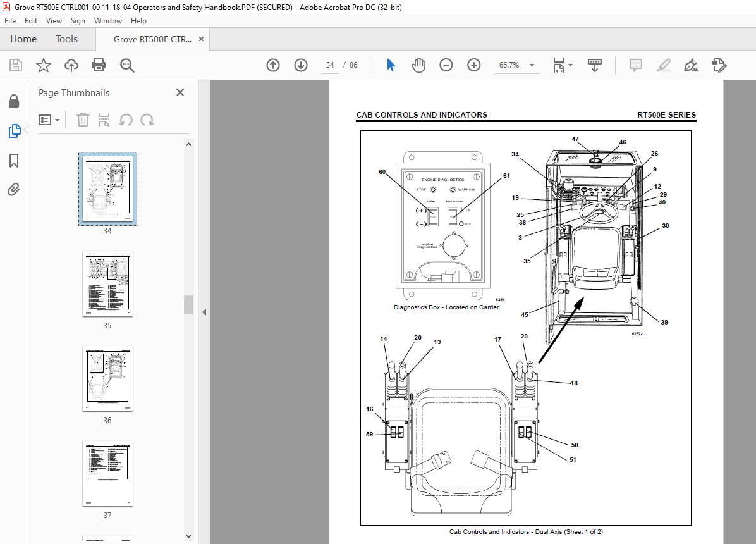Screen dimensions: 756x544
Task: Click the RT500E SERIES header text
Action: coord(666,115)
